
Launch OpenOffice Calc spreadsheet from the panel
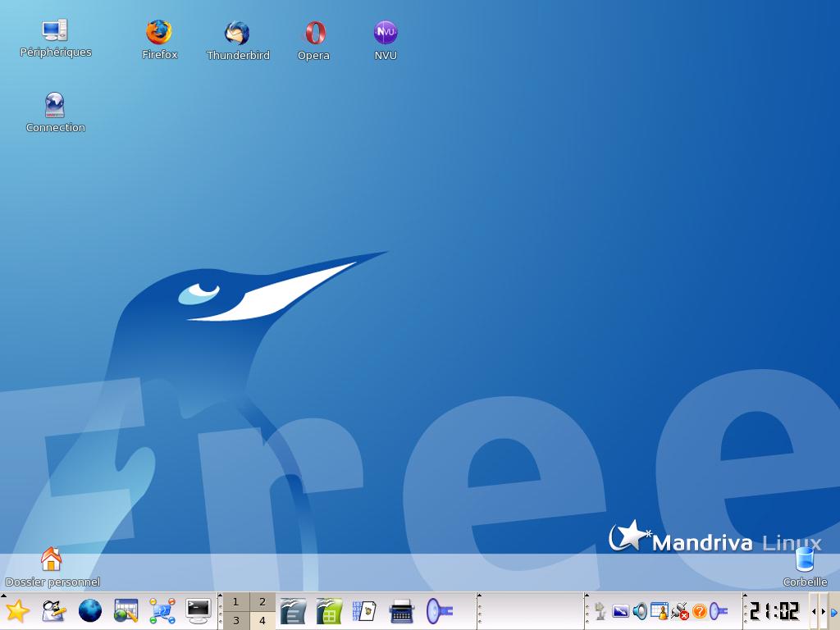tap(329, 611)
